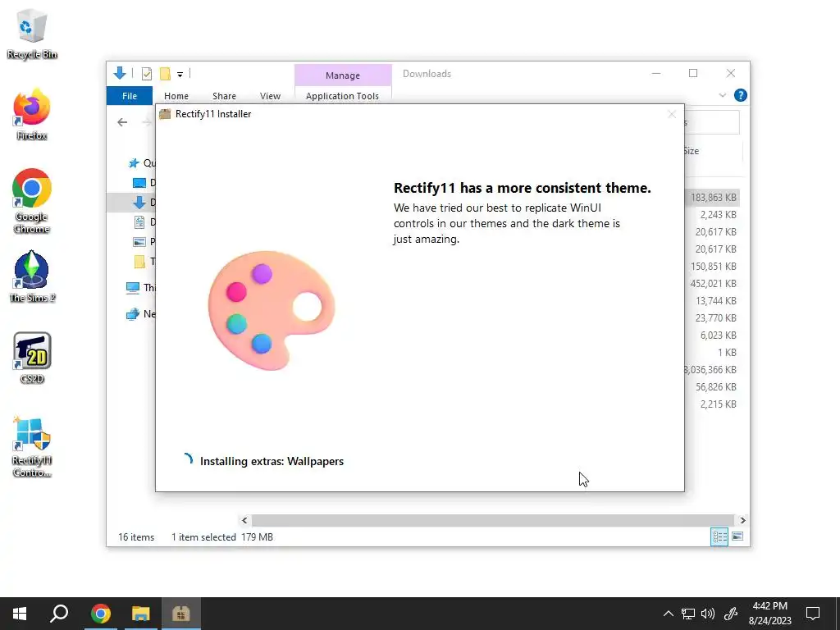Click the Size column header
The height and width of the screenshot is (630, 840).
coord(713,151)
